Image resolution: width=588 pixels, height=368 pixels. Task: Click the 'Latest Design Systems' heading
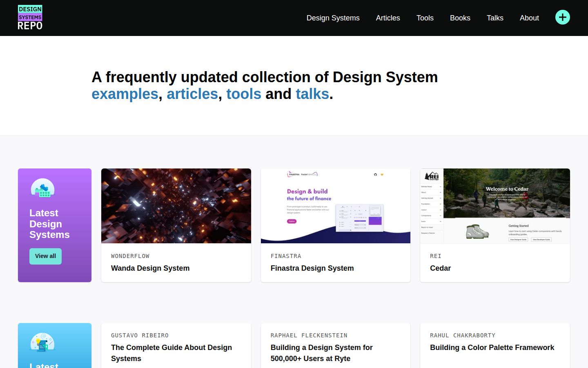click(49, 224)
